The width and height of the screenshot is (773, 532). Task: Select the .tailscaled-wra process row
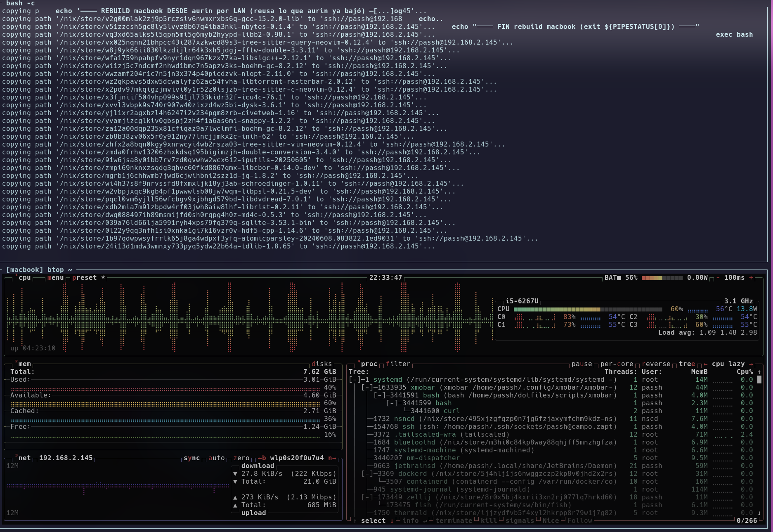(551, 435)
